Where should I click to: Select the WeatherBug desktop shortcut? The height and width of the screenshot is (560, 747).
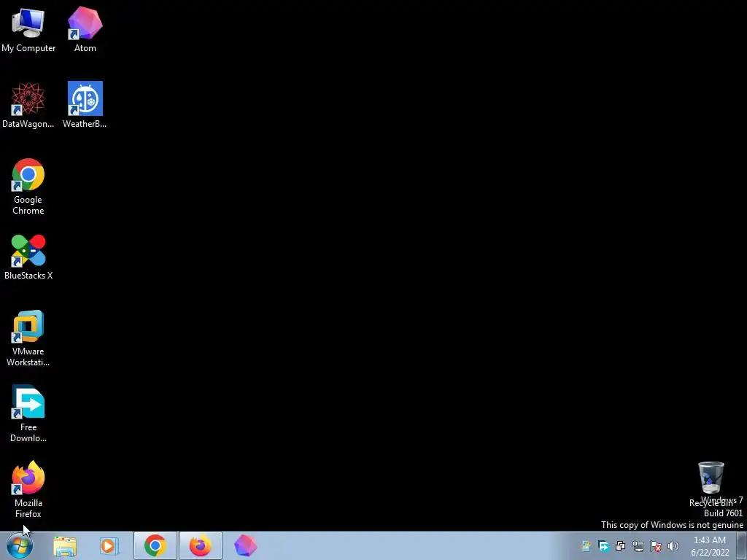coord(85,105)
